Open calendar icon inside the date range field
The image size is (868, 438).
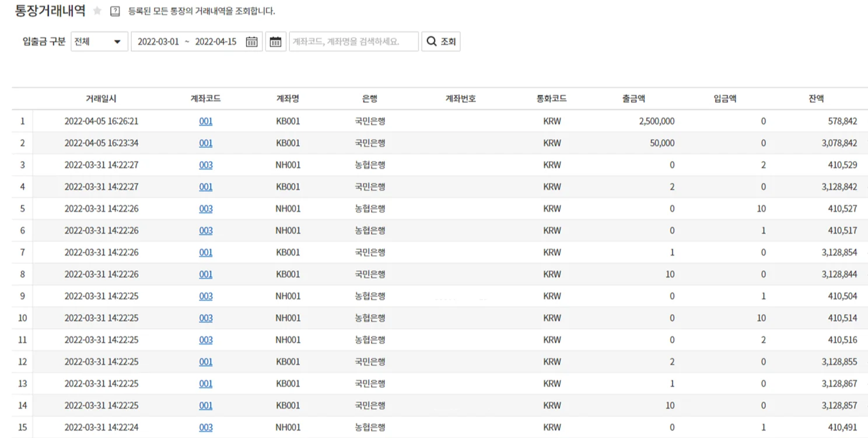251,41
